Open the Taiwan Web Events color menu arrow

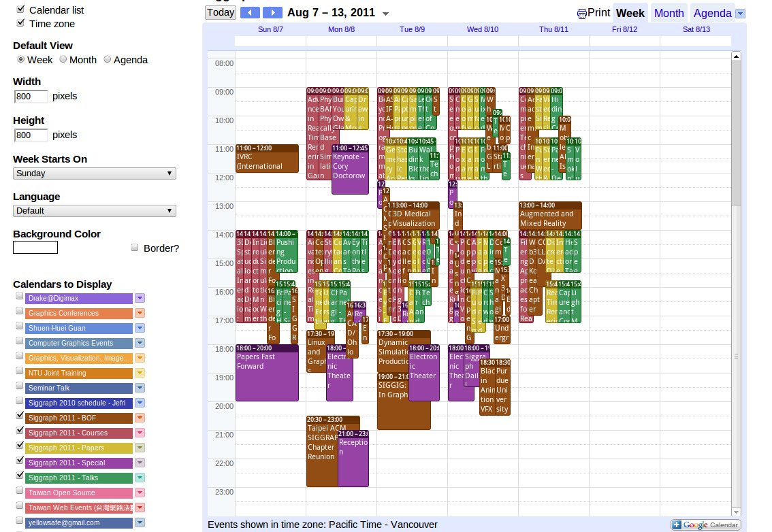pyautogui.click(x=140, y=508)
